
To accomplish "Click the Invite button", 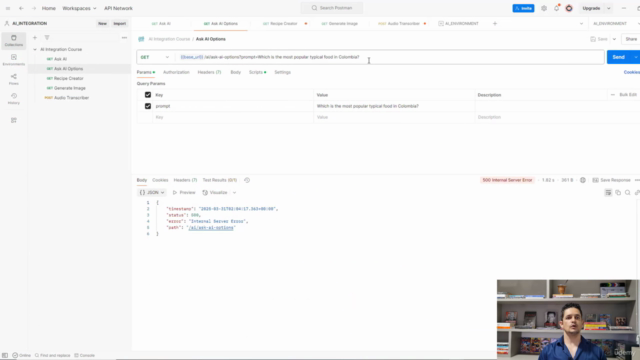I will tap(523, 8).
